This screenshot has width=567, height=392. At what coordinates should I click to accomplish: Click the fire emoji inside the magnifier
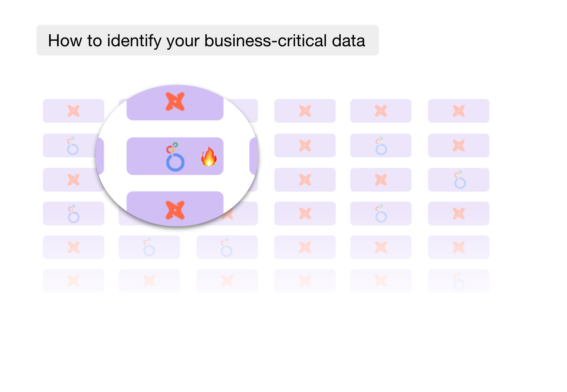tap(209, 156)
